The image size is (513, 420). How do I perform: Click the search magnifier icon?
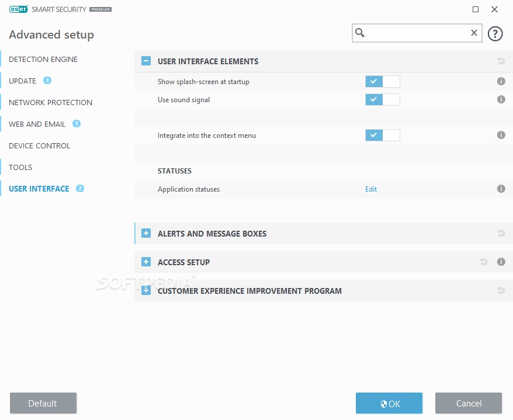(360, 33)
